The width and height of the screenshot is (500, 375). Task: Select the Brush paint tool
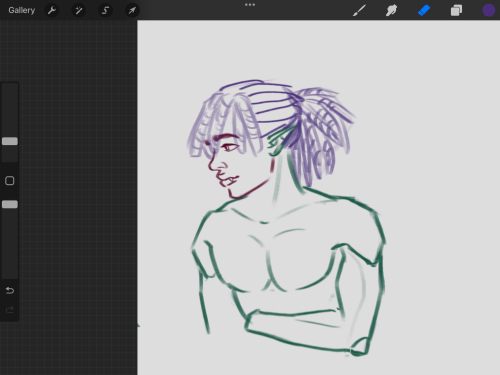click(x=359, y=10)
